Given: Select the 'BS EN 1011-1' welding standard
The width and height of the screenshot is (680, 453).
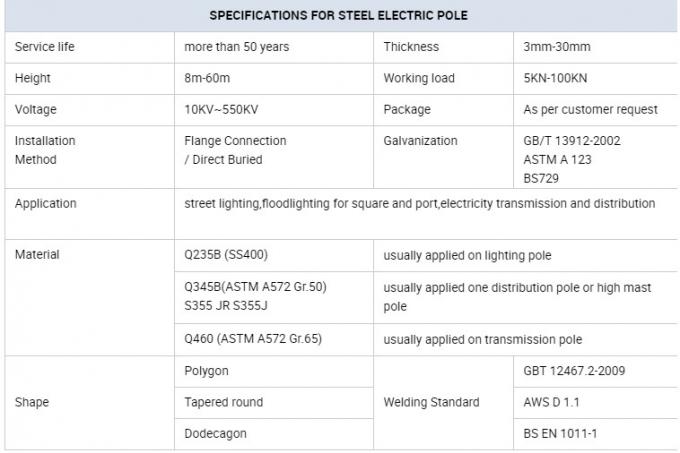Looking at the screenshot, I should point(562,434).
